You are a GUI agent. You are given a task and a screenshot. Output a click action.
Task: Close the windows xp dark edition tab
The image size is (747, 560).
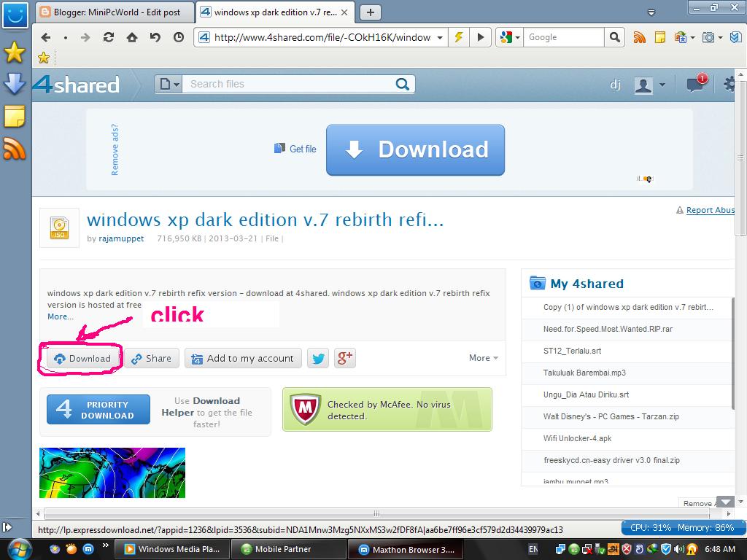pyautogui.click(x=344, y=13)
